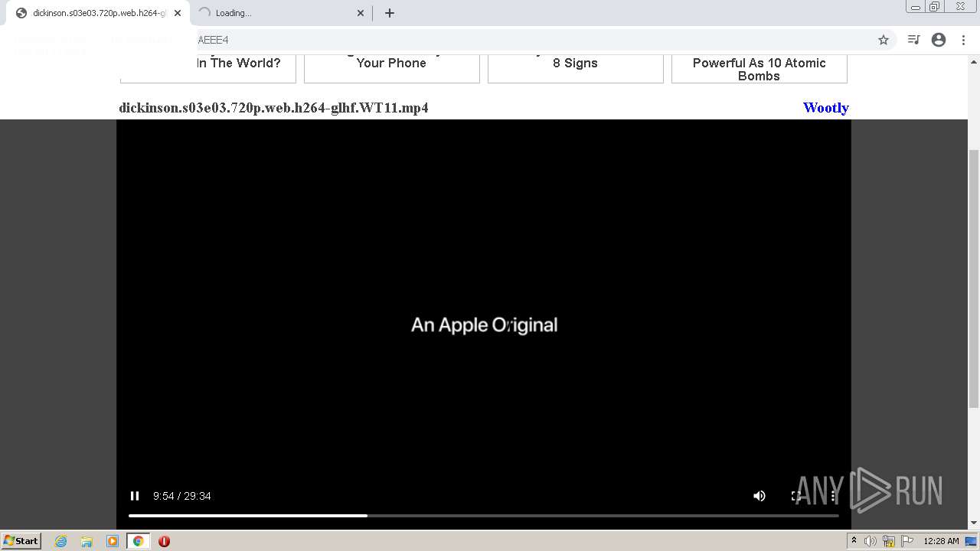
Task: Select Chrome taskbar button
Action: (138, 541)
